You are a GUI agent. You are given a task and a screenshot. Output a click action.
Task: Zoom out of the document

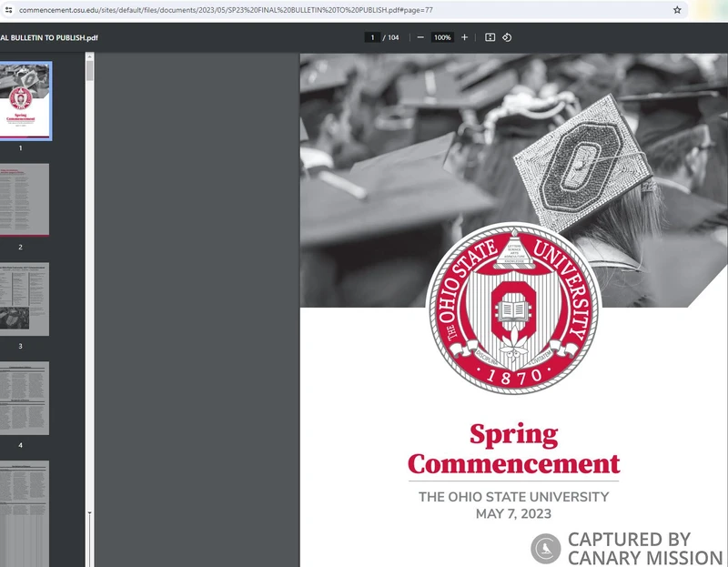[420, 37]
